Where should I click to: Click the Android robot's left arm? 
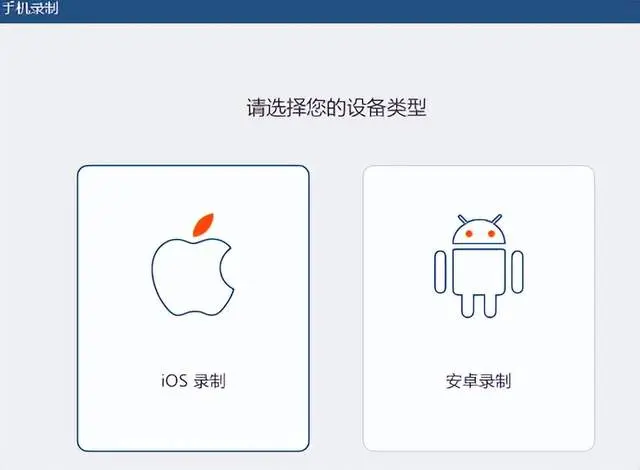click(440, 272)
